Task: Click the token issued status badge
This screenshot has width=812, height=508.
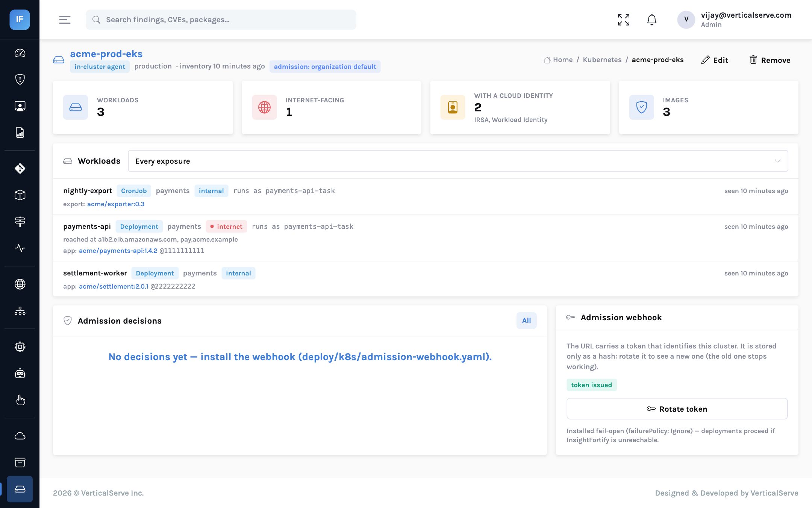Action: 592,385
